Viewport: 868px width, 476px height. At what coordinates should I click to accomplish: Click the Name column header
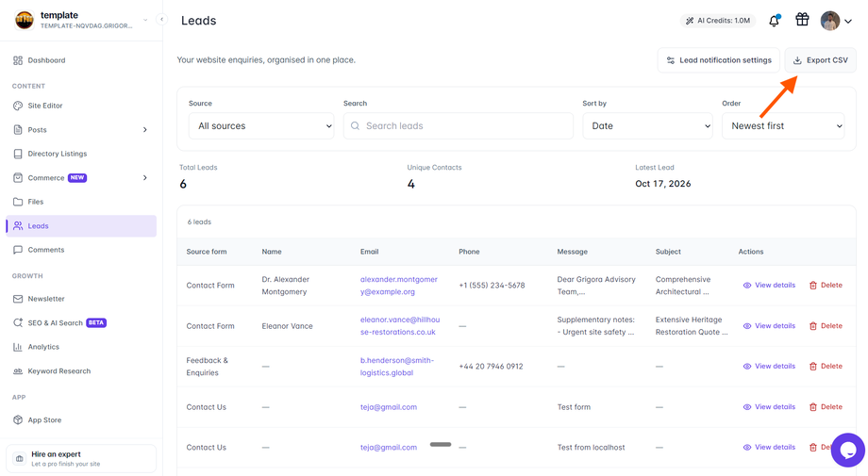coord(272,252)
